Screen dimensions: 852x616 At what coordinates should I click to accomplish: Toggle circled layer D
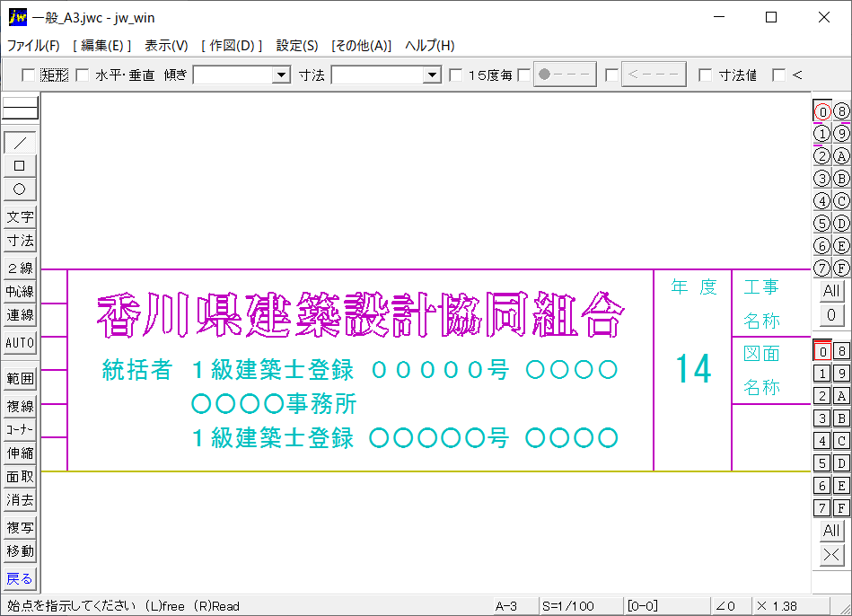(841, 223)
